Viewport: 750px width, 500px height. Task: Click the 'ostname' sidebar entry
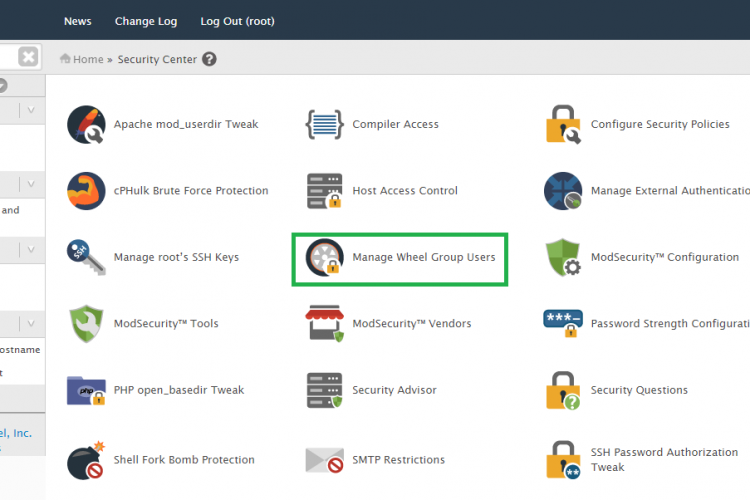(20, 350)
